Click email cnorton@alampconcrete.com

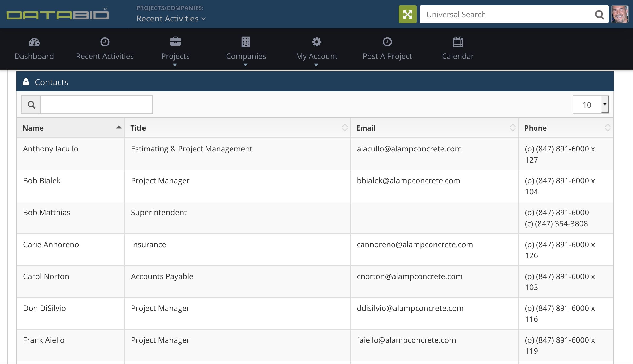tap(409, 276)
